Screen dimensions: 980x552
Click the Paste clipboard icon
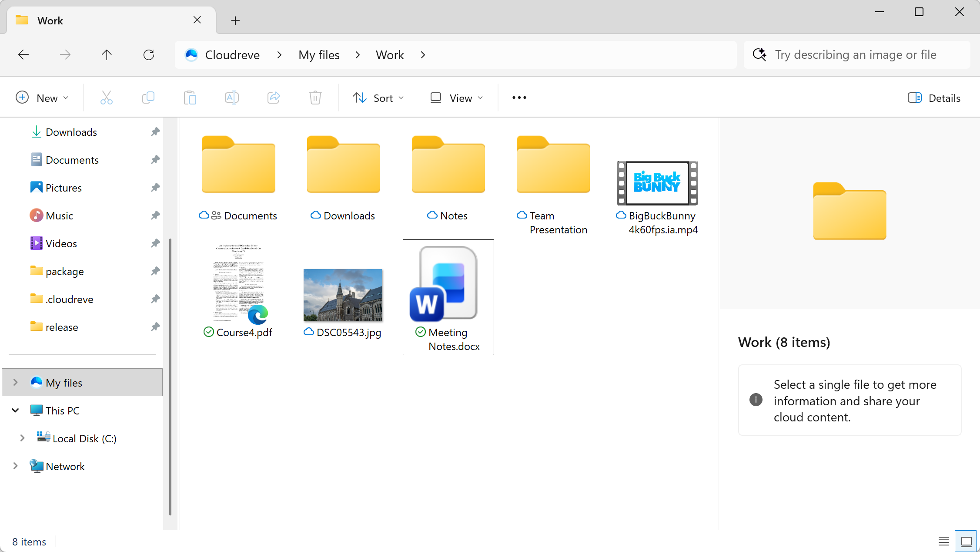(190, 98)
